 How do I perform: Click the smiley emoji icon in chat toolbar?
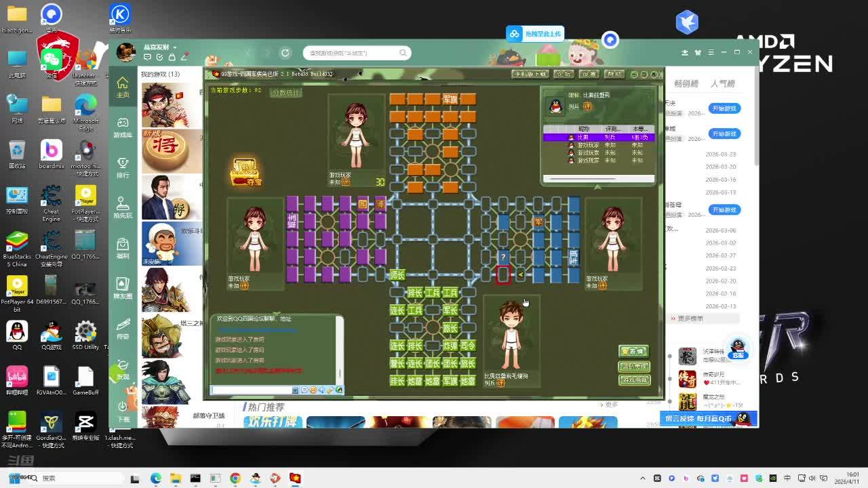tap(313, 390)
